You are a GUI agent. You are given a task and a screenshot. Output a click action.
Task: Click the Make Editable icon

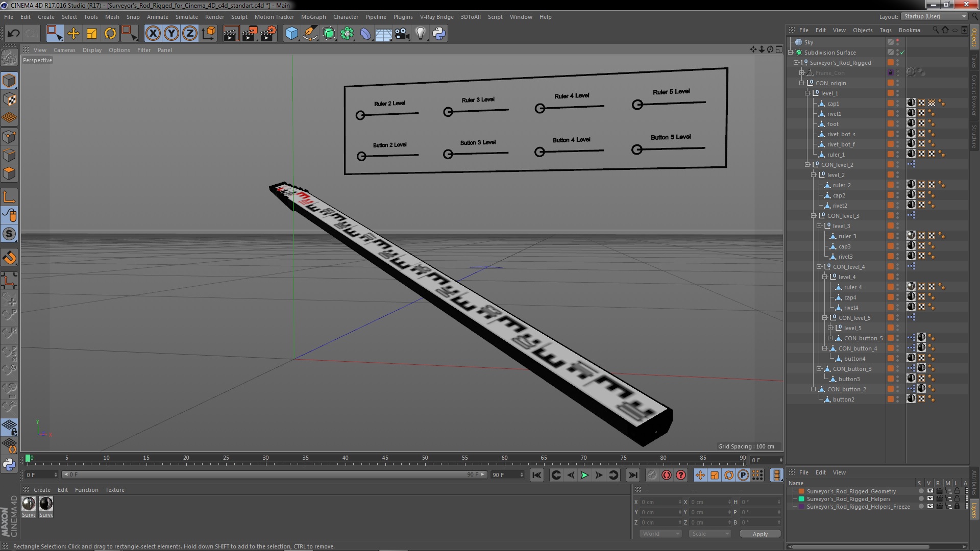coord(9,58)
